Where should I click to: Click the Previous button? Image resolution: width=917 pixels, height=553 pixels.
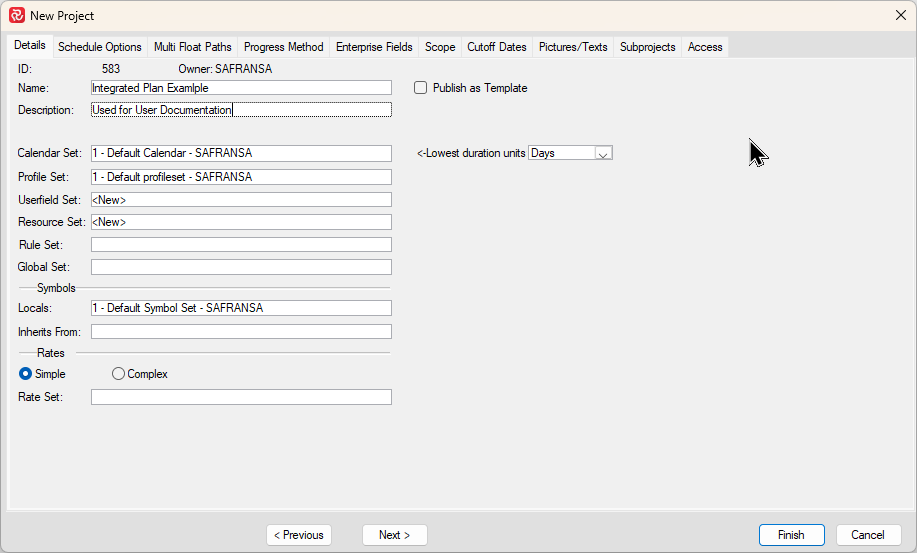(x=299, y=535)
